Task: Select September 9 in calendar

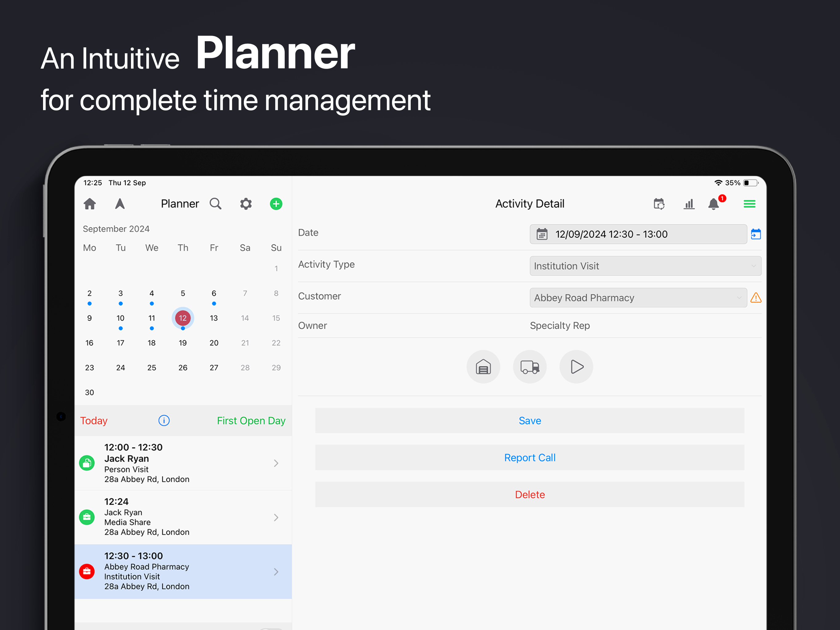Action: click(89, 318)
